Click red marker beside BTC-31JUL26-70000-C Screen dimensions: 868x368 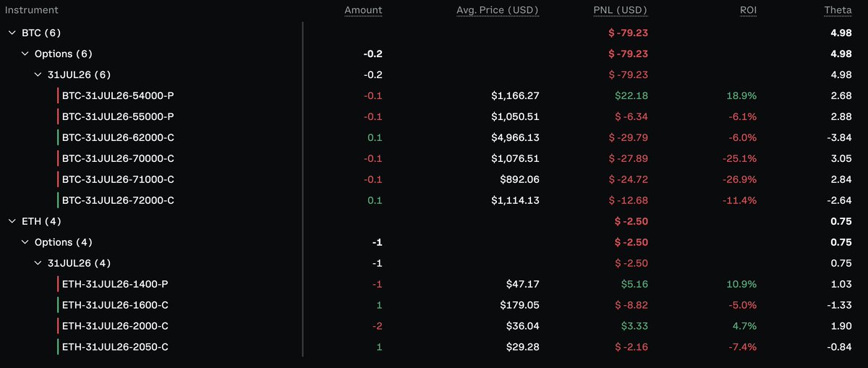click(x=58, y=158)
